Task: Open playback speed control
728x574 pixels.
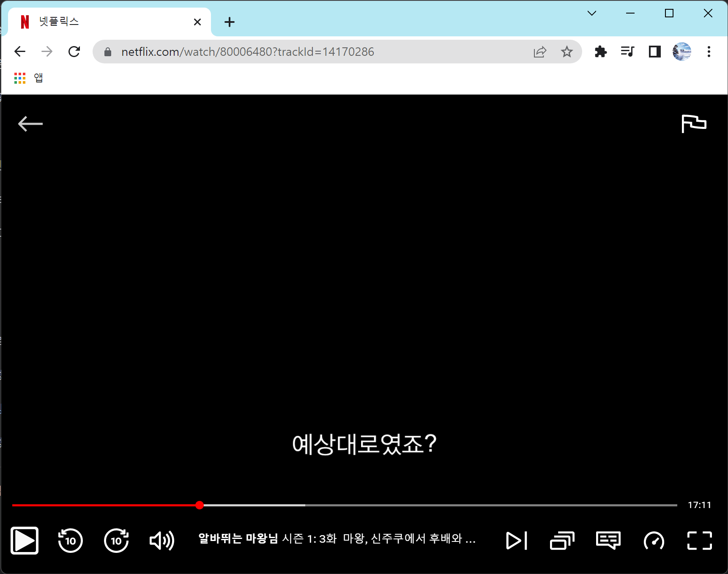Action: click(x=654, y=540)
